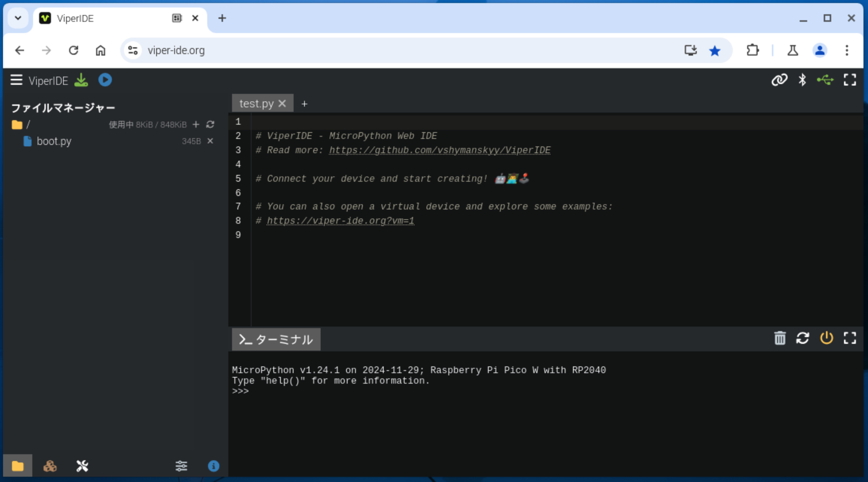Image resolution: width=868 pixels, height=482 pixels.
Task: Toggle the hamburger menu sidebar
Action: tap(17, 80)
